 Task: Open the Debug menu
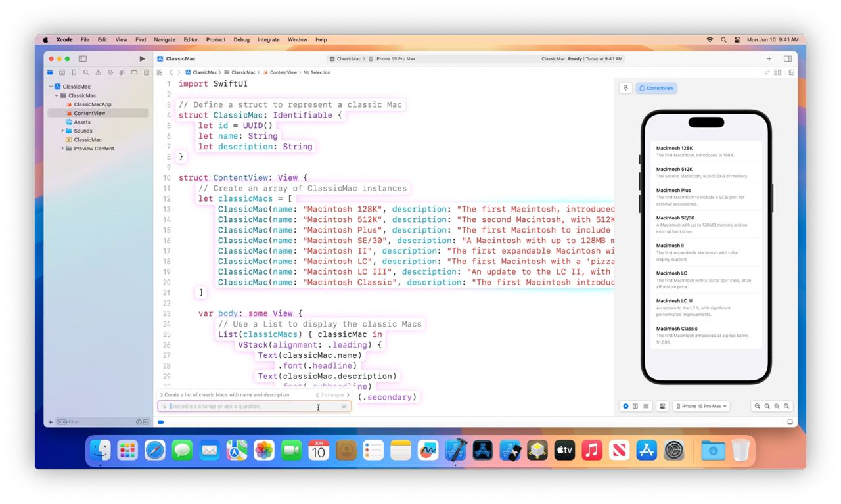coord(241,39)
